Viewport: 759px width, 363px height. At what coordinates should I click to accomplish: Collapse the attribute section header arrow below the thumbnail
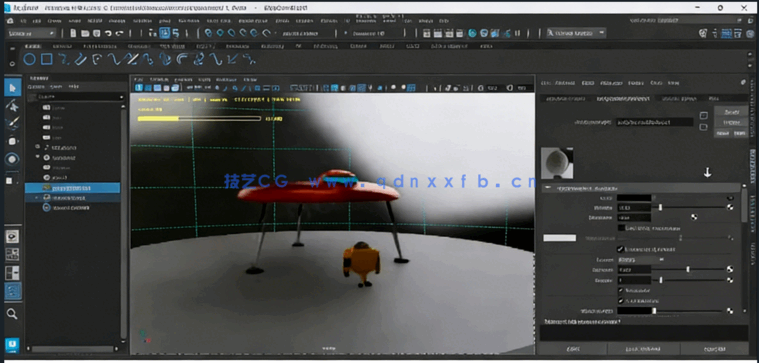tap(548, 188)
